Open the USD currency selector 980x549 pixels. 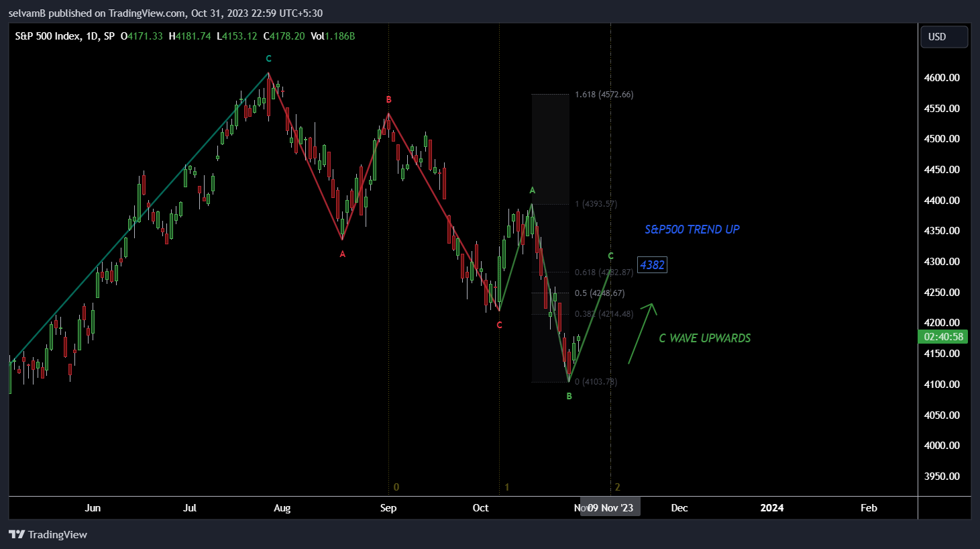tap(944, 37)
